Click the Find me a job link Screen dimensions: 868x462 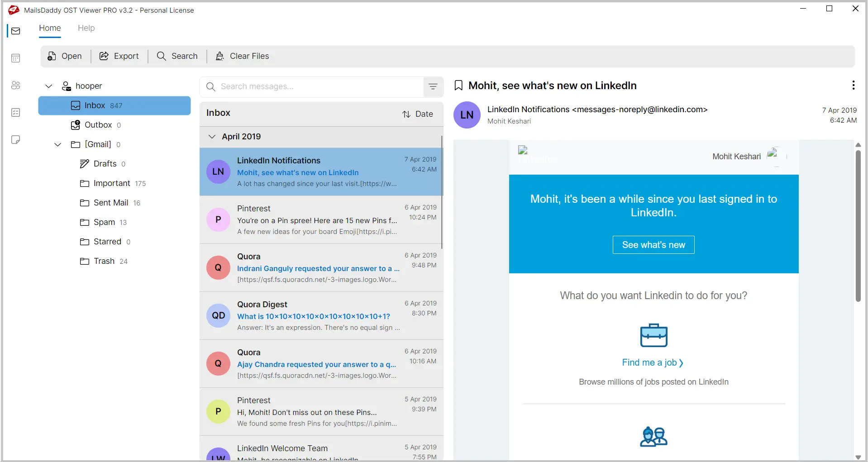[x=652, y=362]
